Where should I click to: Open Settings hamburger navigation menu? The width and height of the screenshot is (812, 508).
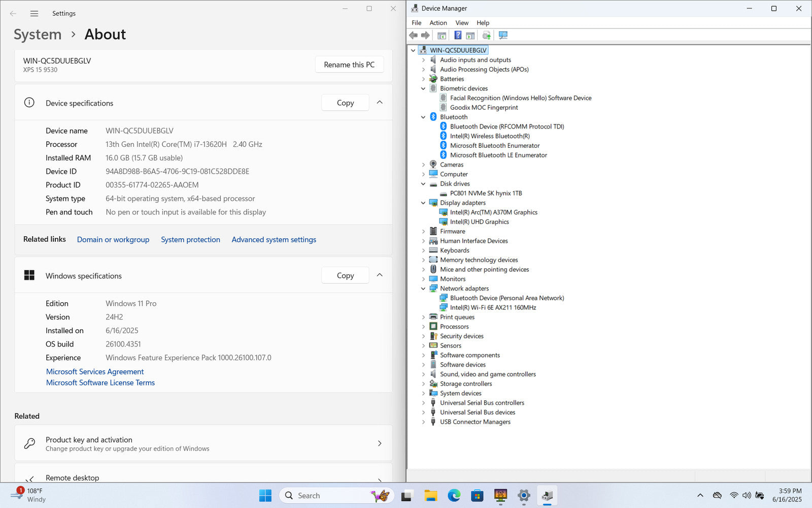pyautogui.click(x=34, y=14)
